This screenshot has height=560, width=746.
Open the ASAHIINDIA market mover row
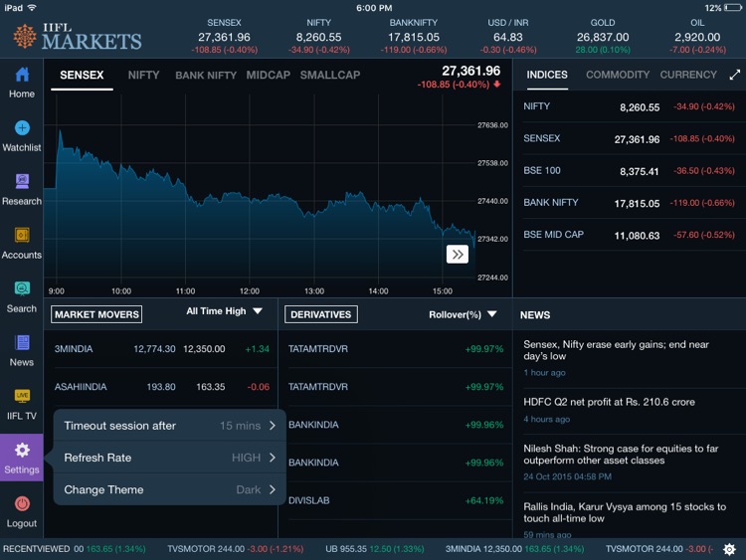tap(162, 387)
